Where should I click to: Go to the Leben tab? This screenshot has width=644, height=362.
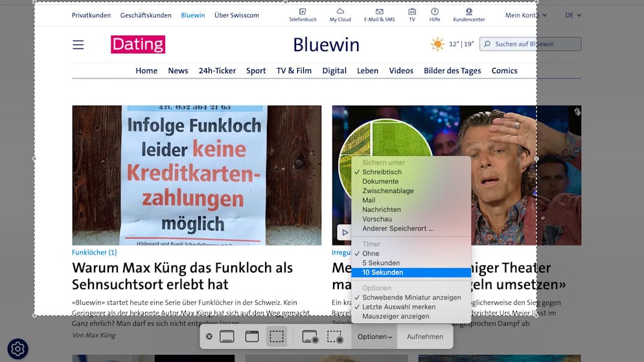coord(367,71)
